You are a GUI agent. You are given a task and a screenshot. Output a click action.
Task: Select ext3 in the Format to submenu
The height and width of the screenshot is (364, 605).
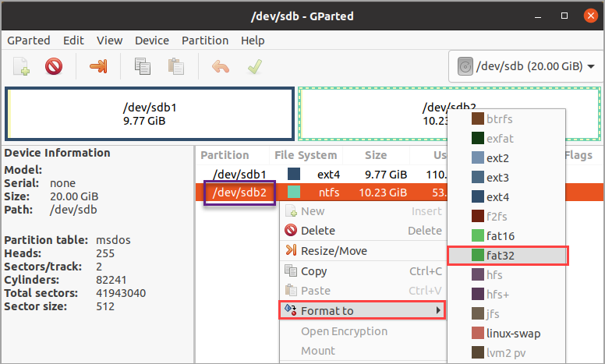coord(507,178)
